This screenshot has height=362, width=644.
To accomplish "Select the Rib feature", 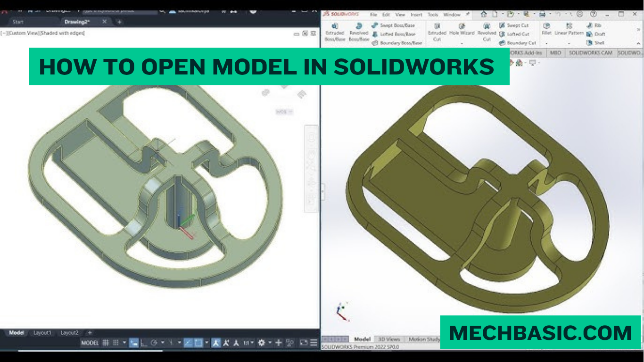I will click(594, 25).
